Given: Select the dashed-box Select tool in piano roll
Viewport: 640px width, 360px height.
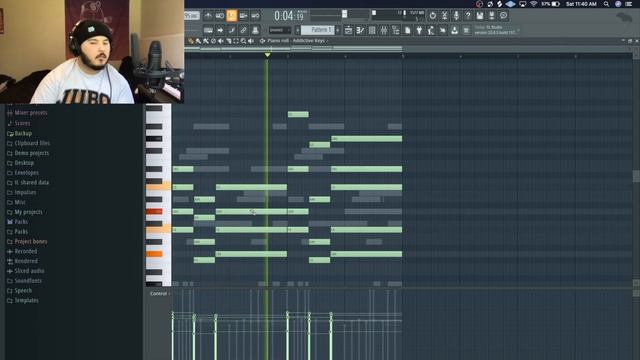Looking at the screenshot, I should pyautogui.click(x=236, y=41).
